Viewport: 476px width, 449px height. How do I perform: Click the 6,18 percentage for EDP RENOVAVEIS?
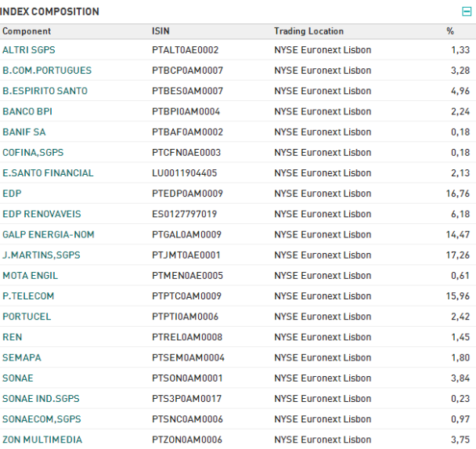click(x=460, y=214)
